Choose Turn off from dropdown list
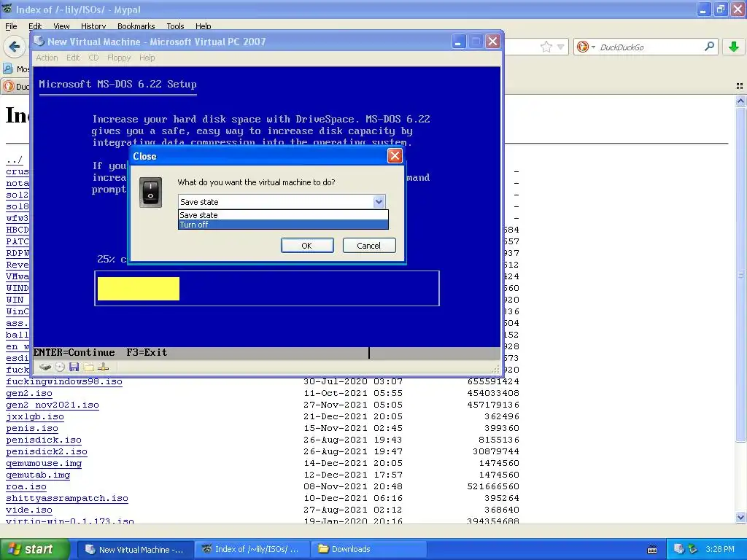 coord(284,225)
